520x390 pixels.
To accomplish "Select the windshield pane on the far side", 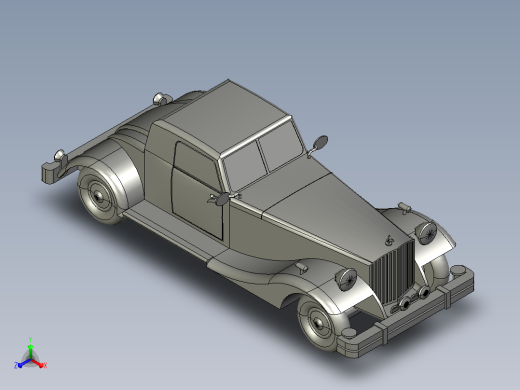I will point(282,145).
